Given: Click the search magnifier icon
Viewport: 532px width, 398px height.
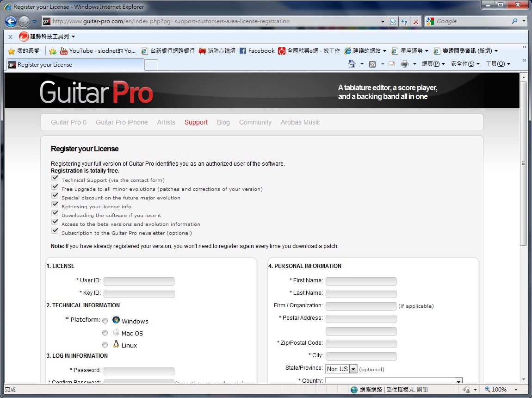Looking at the screenshot, I should 515,21.
